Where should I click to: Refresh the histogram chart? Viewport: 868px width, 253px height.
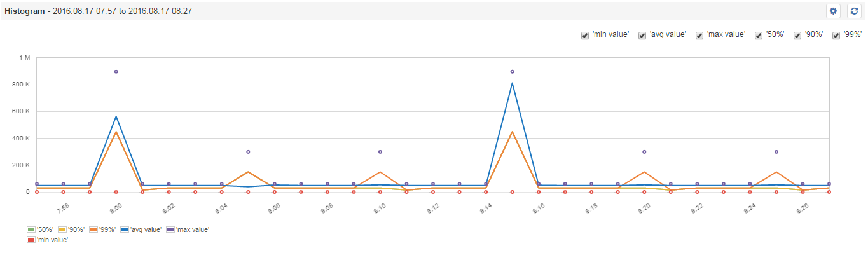pyautogui.click(x=855, y=11)
